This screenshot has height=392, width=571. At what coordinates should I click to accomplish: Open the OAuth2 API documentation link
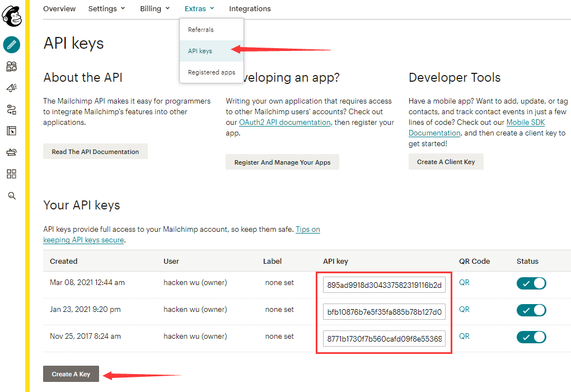point(285,123)
